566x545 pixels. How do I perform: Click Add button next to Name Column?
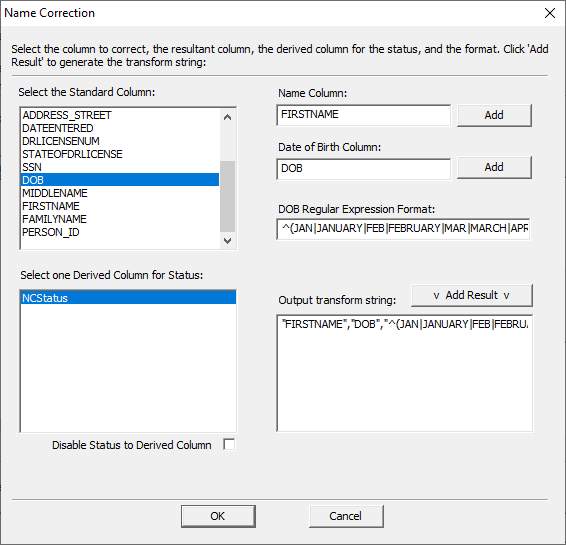coord(494,115)
